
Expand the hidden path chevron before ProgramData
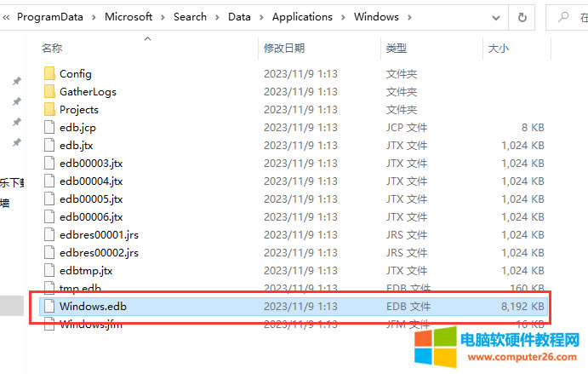pos(6,17)
